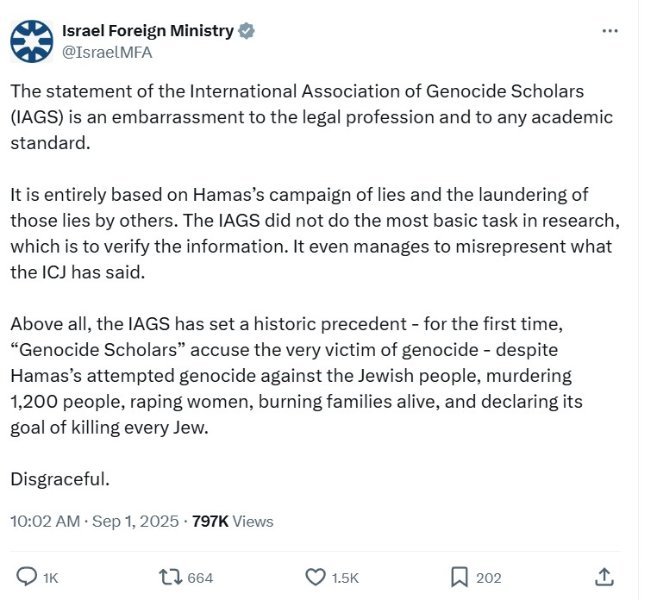Click the 1.5K likes count

click(x=345, y=578)
